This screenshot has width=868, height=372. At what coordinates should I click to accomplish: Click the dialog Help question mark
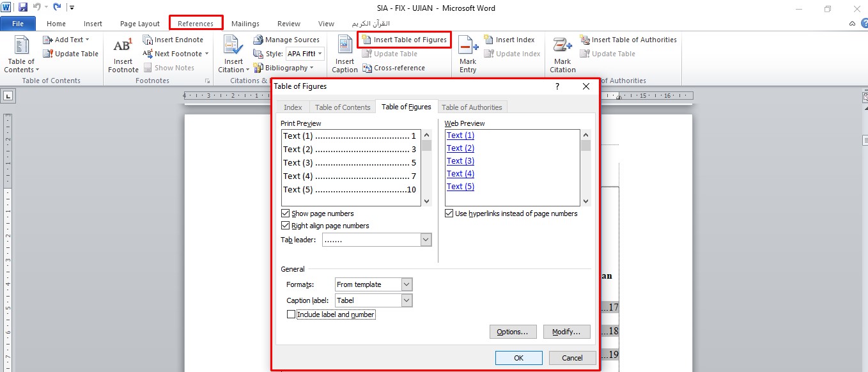[557, 86]
